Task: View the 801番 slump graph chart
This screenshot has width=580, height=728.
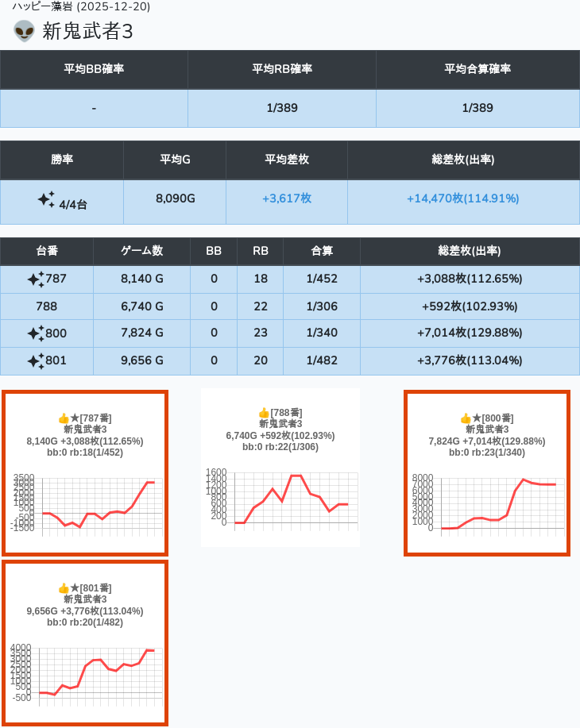Action: (x=85, y=675)
